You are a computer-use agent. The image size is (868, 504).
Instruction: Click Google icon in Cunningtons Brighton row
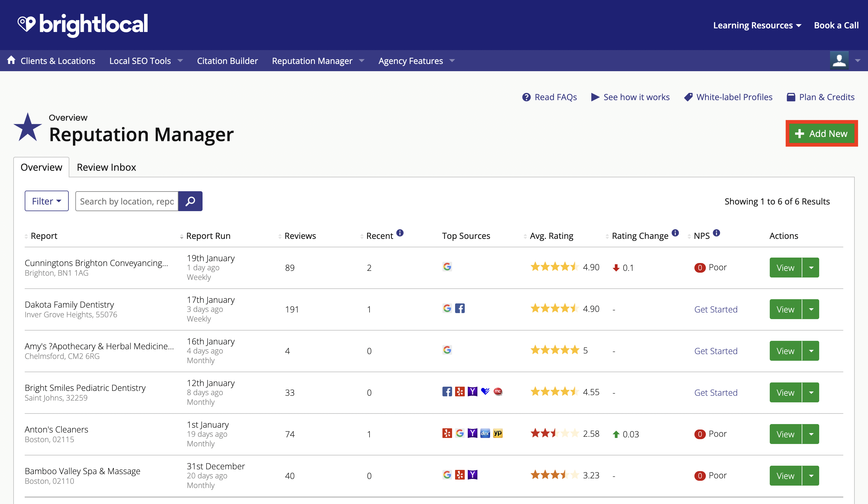[447, 267]
